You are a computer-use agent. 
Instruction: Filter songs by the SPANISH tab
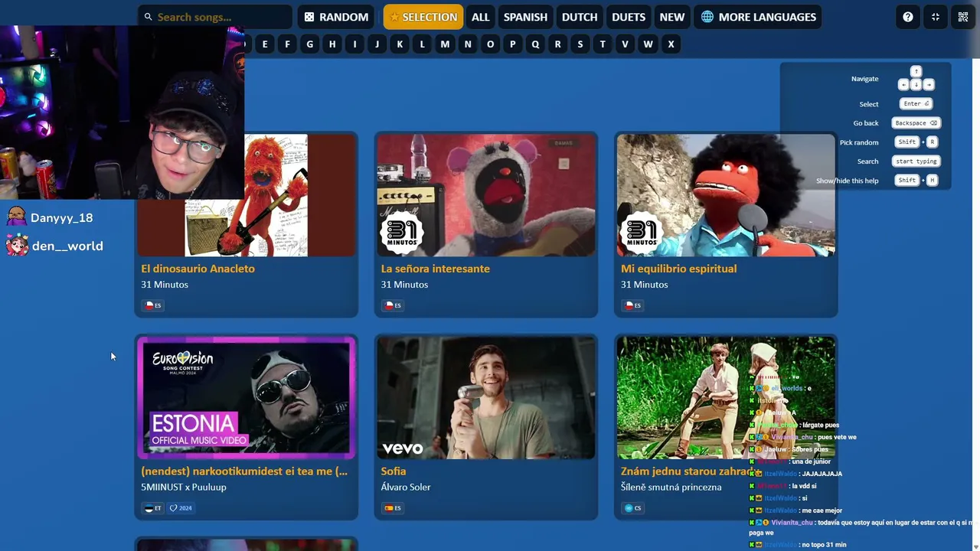tap(525, 17)
